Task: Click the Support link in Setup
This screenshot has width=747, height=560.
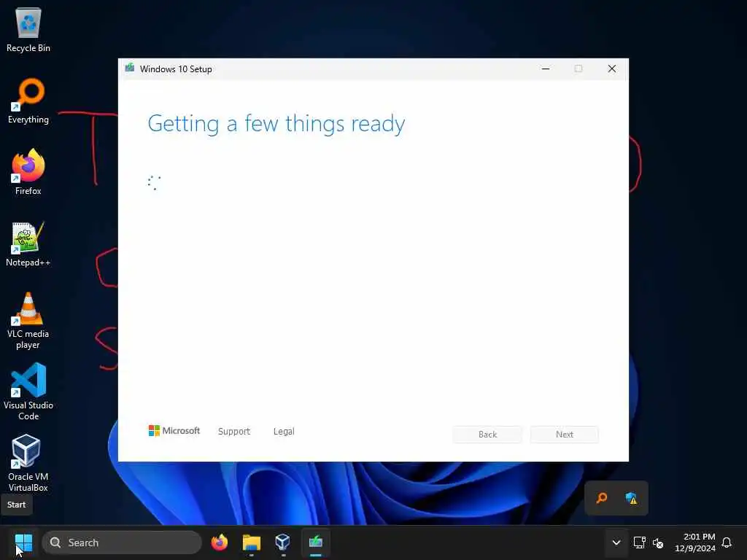Action: point(234,432)
